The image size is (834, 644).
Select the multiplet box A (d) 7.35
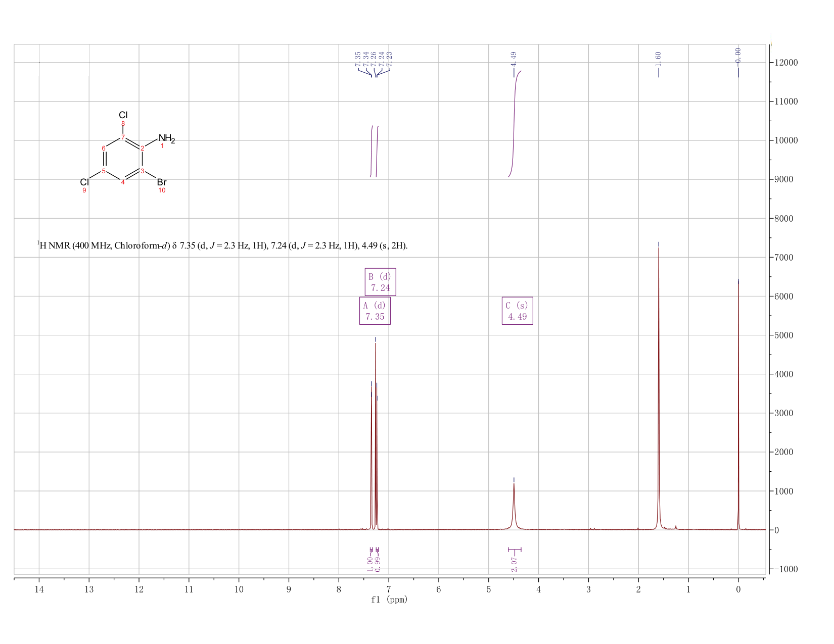375,311
